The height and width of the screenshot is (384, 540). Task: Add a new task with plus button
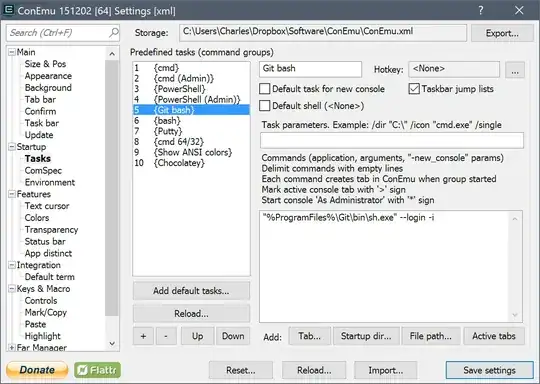click(143, 336)
